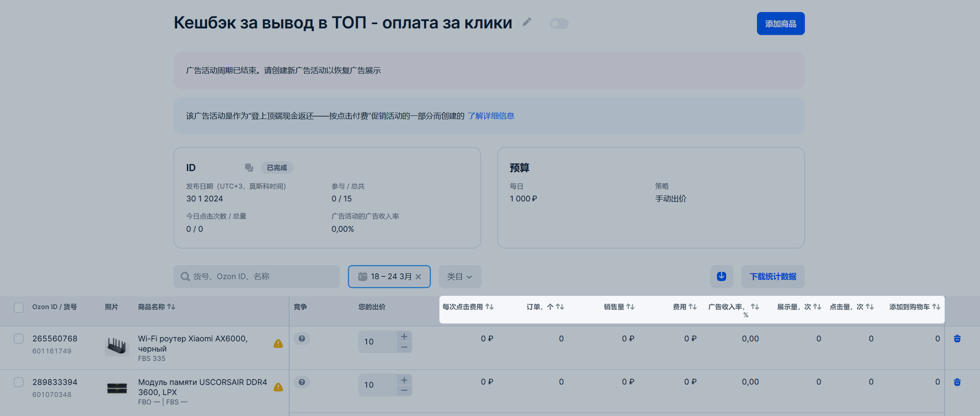980x416 pixels.
Task: Click Ozon ID 289833394
Action: [x=55, y=382]
